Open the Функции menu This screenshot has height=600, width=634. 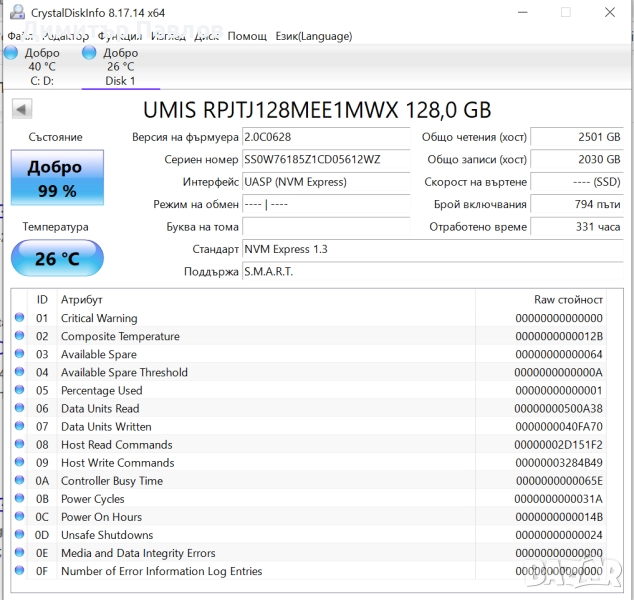pos(120,36)
